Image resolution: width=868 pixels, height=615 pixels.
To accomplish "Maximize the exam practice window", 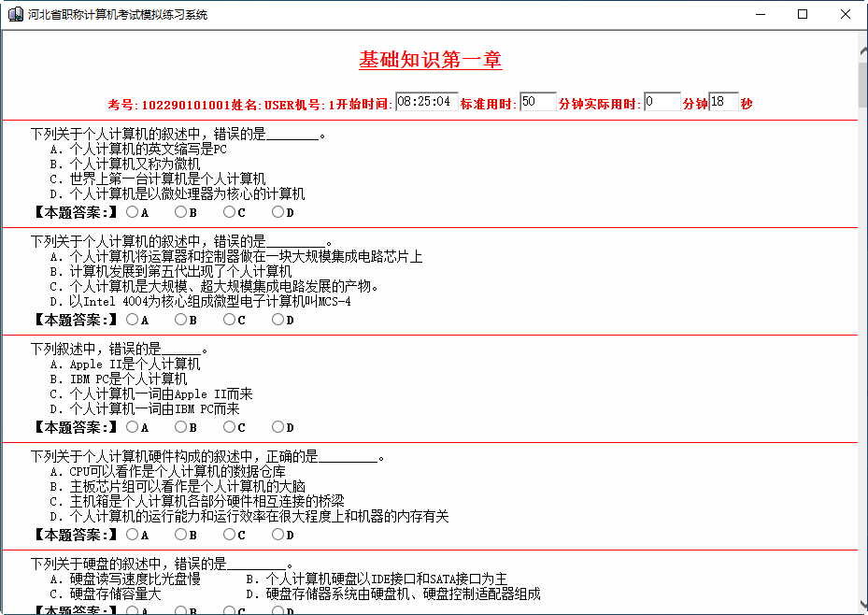I will (803, 14).
